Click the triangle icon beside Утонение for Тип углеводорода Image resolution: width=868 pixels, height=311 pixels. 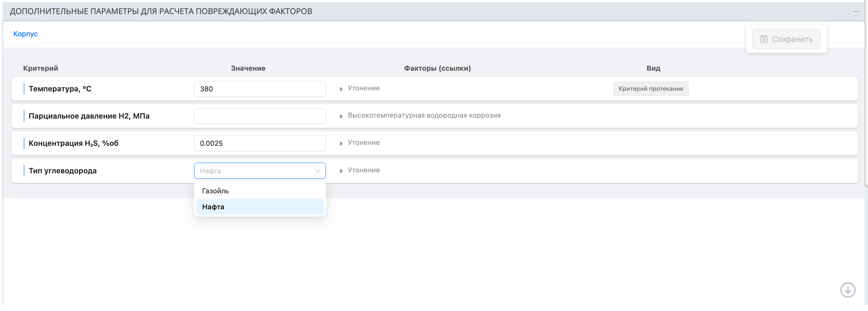pyautogui.click(x=341, y=171)
